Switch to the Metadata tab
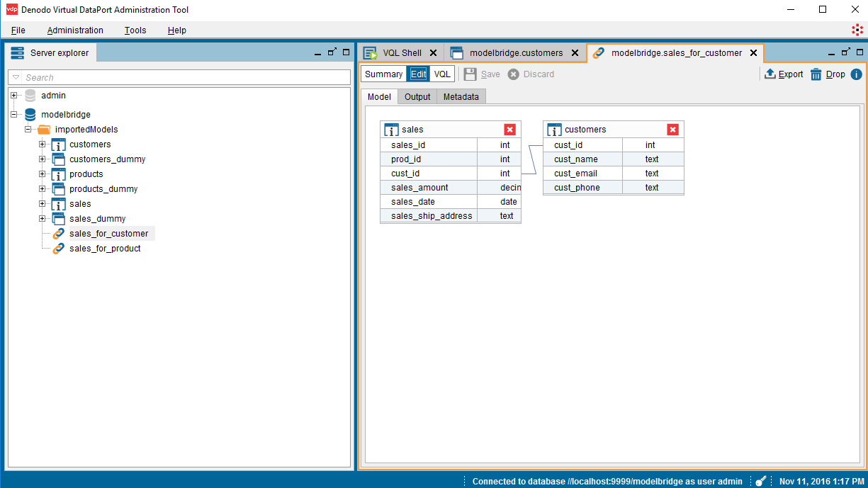The height and width of the screenshot is (488, 868). click(461, 97)
